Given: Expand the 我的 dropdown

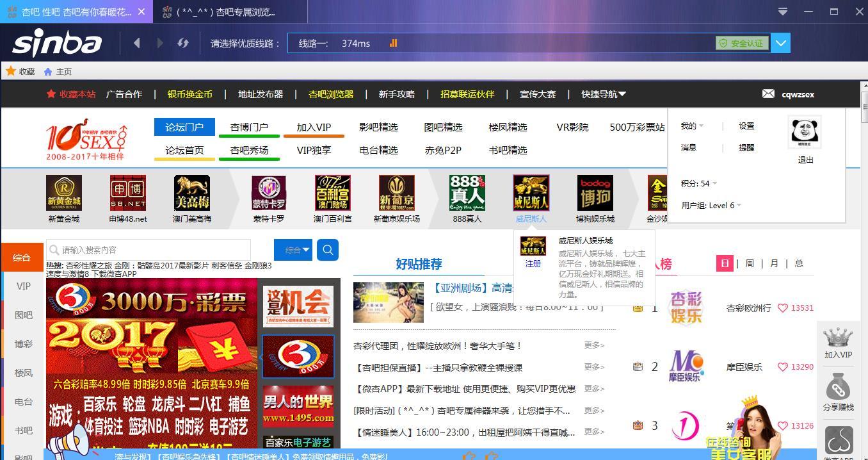Looking at the screenshot, I should 692,126.
